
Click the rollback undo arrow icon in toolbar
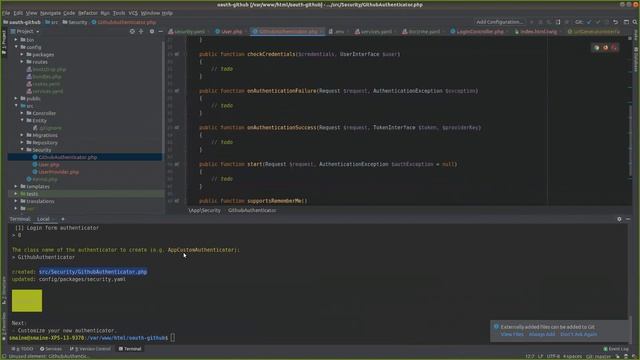(616, 22)
